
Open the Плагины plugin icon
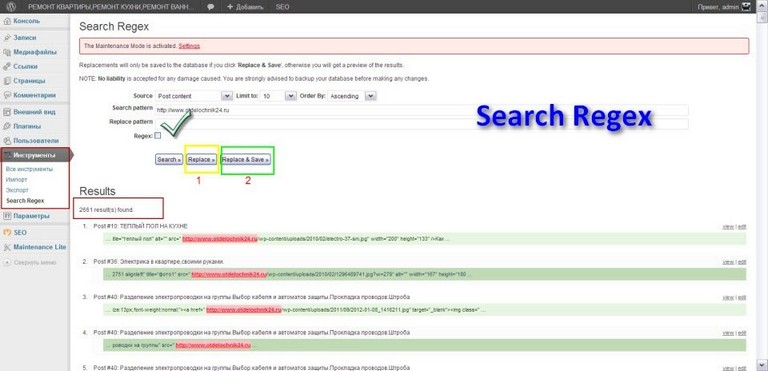click(7, 126)
